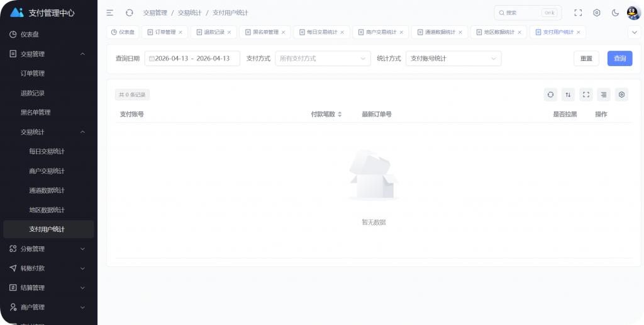644x325 pixels.
Task: Select 支付用户统计 in sidebar
Action: 48,229
